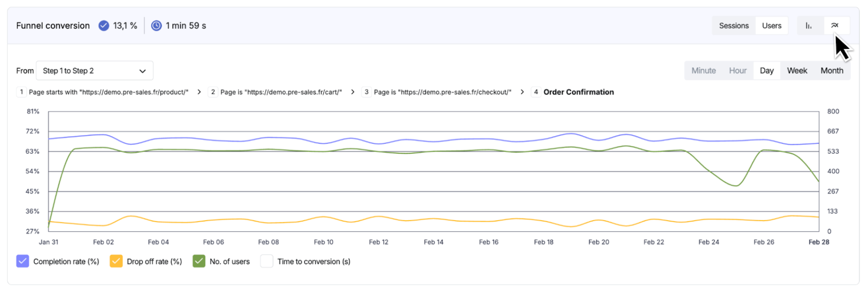The height and width of the screenshot is (292, 868).
Task: Click chevron between step 3 and 4
Action: [x=522, y=92]
